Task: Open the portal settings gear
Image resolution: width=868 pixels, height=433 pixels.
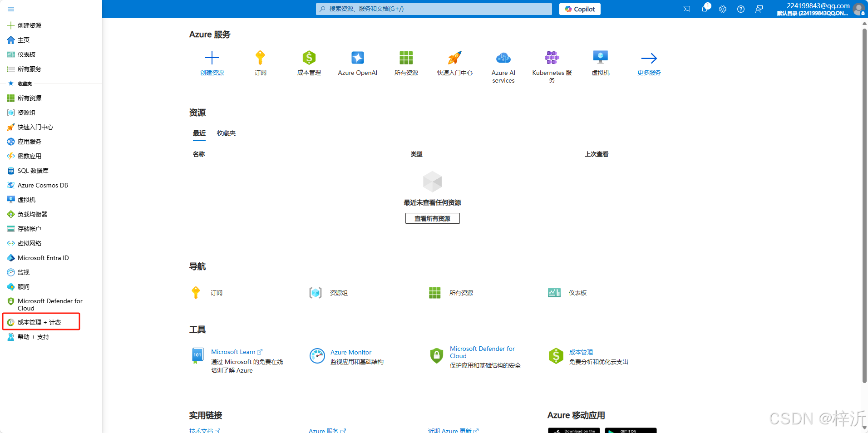Action: (723, 9)
